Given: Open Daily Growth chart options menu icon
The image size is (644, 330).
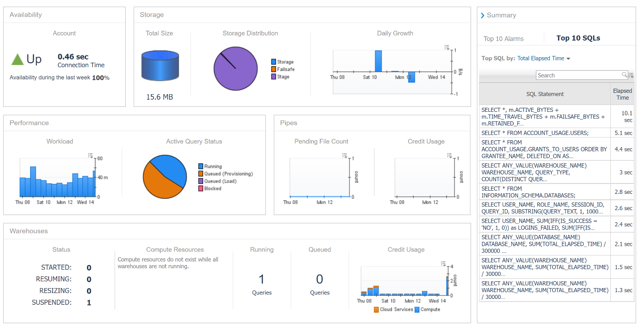Looking at the screenshot, I should coord(447,47).
